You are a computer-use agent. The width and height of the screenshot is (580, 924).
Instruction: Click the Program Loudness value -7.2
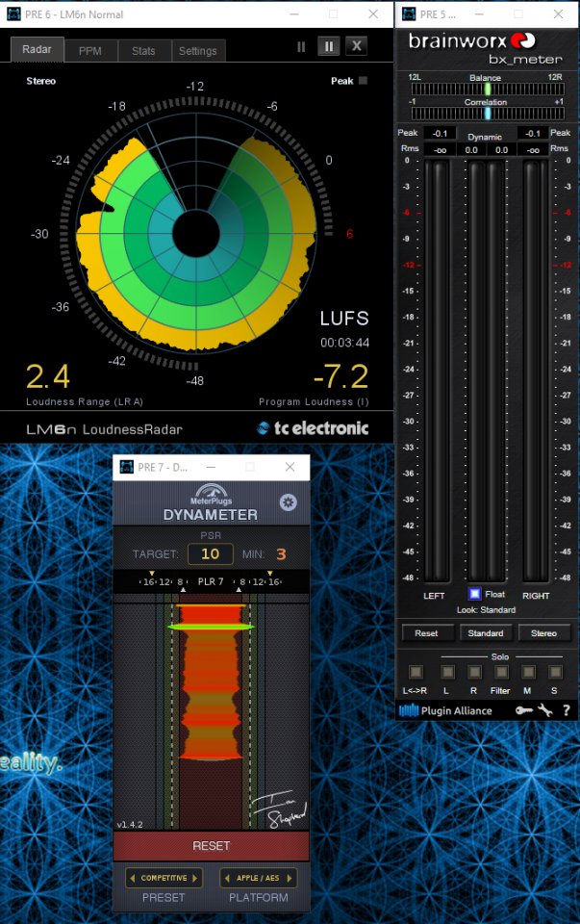click(x=341, y=376)
